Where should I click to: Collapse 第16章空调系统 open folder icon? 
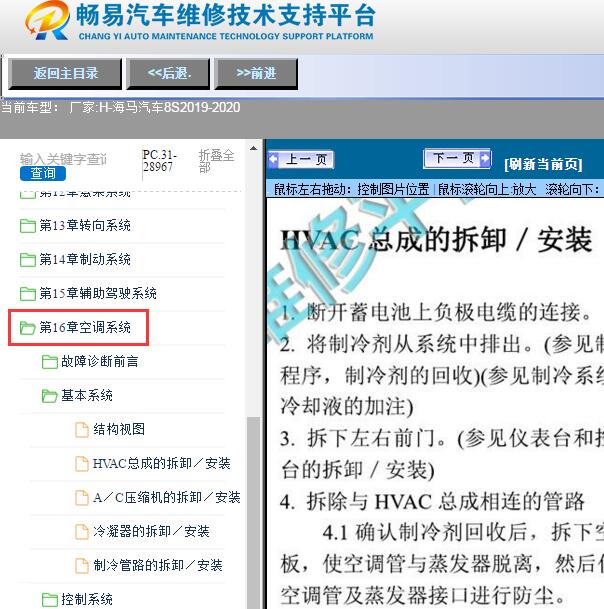(x=28, y=328)
